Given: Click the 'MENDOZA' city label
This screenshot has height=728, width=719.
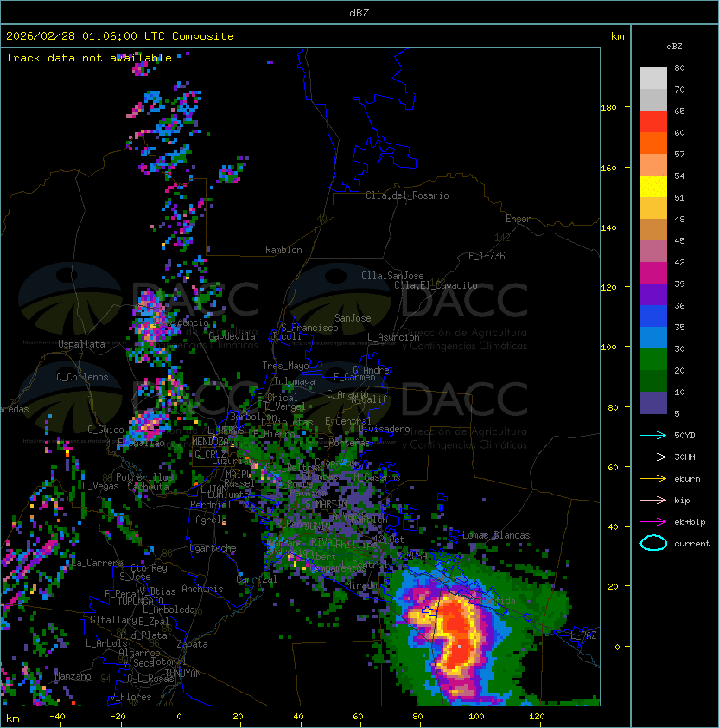Looking at the screenshot, I should tap(210, 442).
